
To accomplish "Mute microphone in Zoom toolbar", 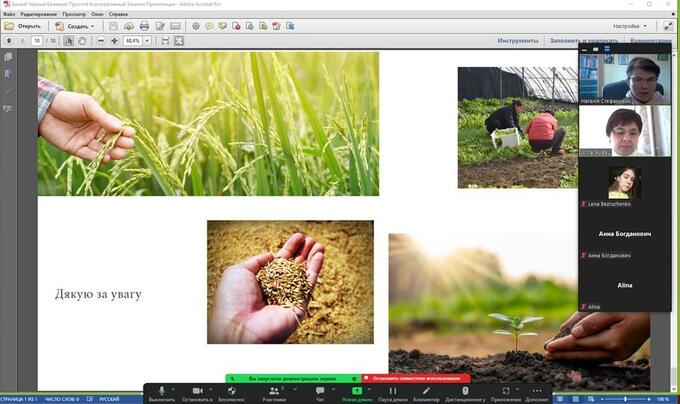I will (161, 391).
